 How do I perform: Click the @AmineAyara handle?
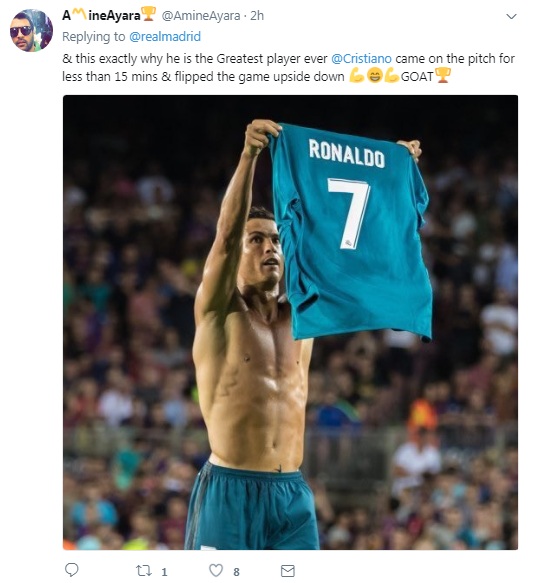201,16
